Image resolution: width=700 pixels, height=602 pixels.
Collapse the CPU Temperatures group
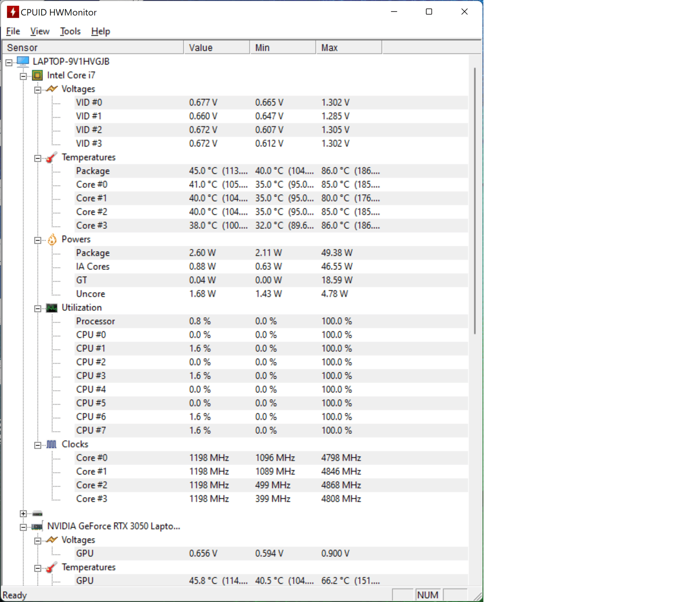pyautogui.click(x=38, y=158)
